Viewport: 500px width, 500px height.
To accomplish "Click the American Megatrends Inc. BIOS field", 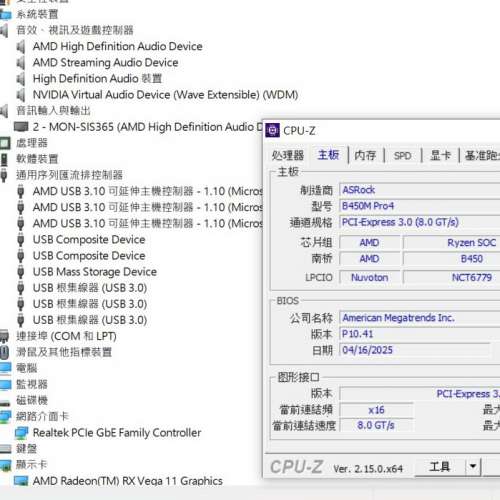I will tap(420, 318).
